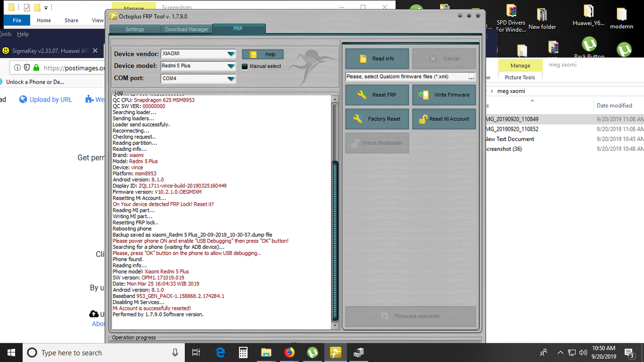Image resolution: width=644 pixels, height=362 pixels.
Task: Click the Firmware converter icon
Action: (385, 316)
